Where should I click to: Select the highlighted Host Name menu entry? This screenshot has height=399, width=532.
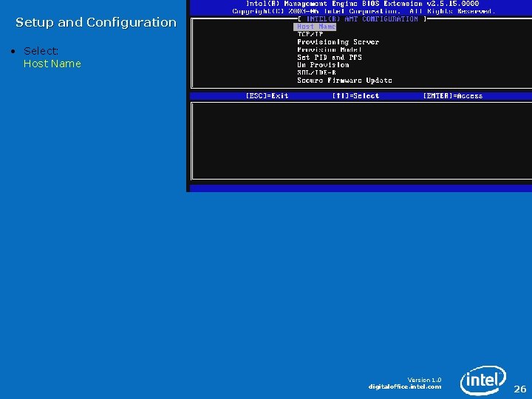click(315, 27)
